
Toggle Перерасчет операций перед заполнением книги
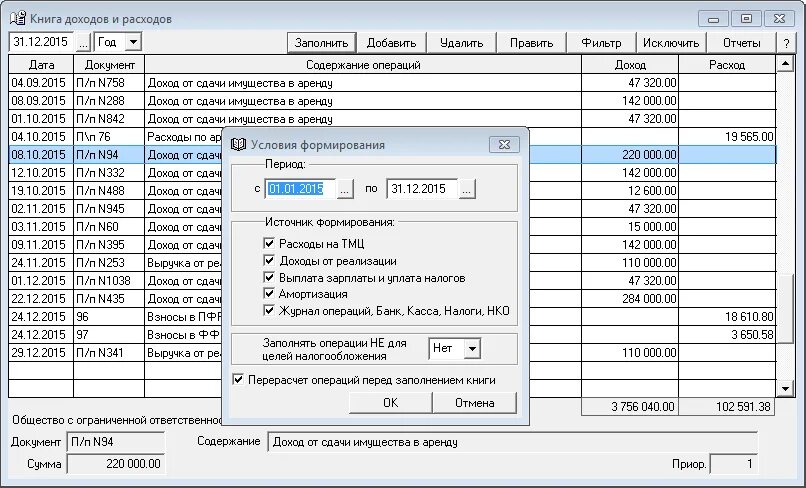point(238,379)
